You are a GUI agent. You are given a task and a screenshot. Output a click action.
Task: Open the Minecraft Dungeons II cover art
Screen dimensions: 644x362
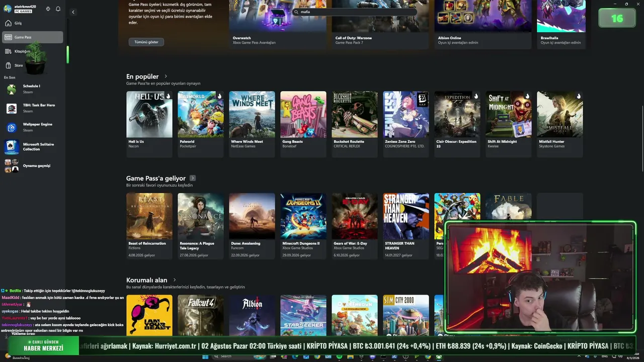pyautogui.click(x=303, y=216)
